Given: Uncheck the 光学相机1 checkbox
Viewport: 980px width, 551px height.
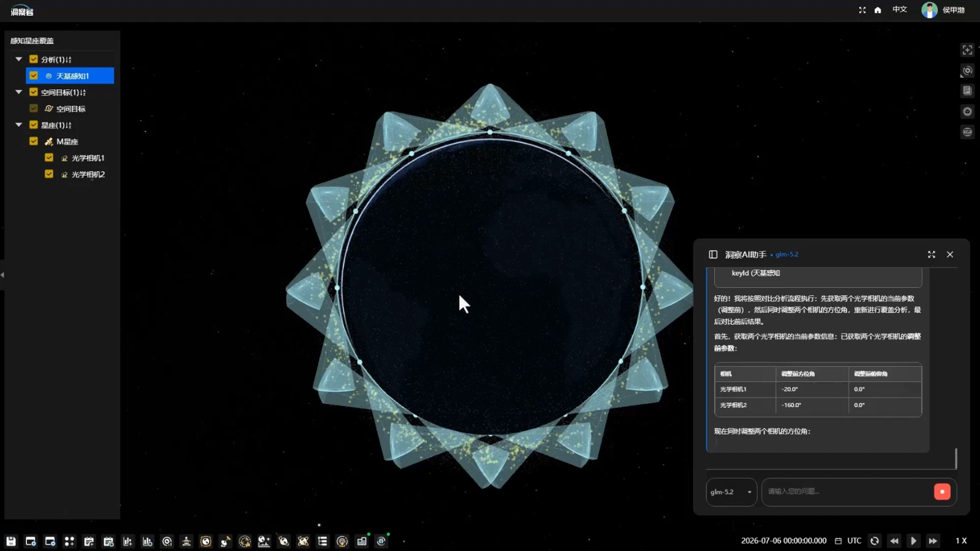Looking at the screenshot, I should (49, 158).
